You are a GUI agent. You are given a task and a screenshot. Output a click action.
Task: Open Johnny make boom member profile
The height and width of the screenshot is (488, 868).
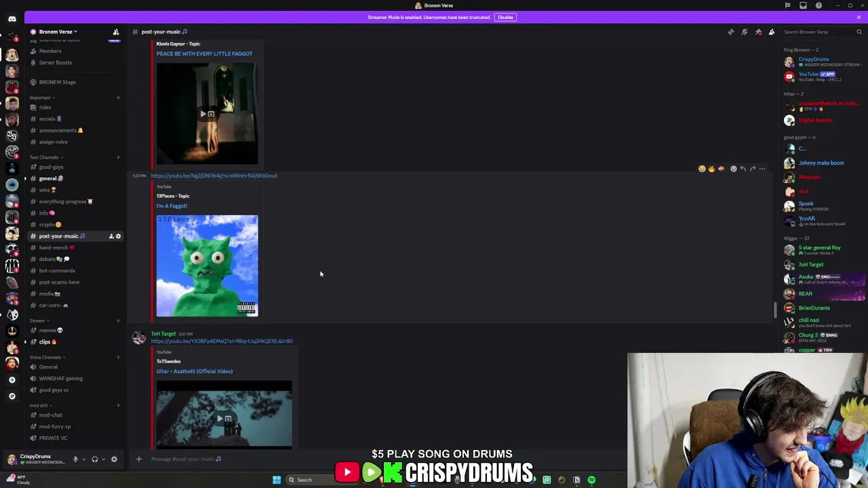pos(823,163)
